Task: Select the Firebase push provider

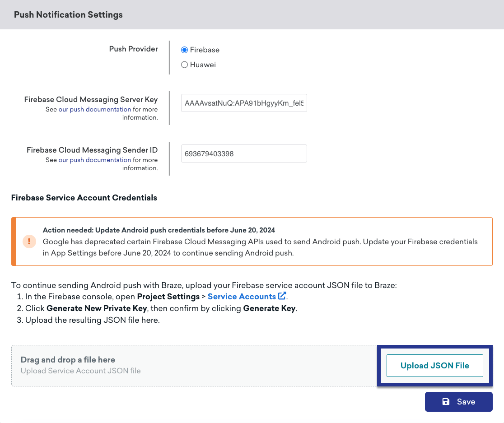Action: pyautogui.click(x=184, y=50)
